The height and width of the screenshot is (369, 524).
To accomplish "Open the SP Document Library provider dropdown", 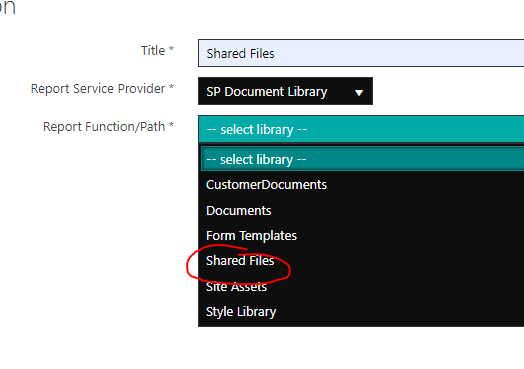I will (285, 91).
